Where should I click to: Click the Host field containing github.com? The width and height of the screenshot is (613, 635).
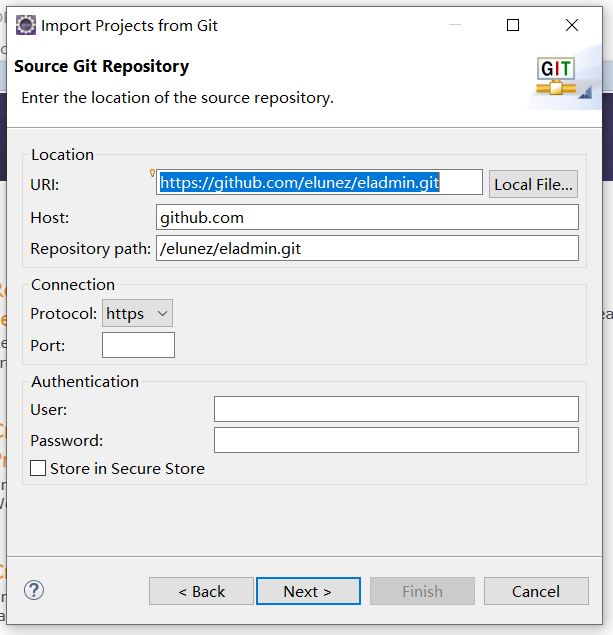[x=367, y=217]
